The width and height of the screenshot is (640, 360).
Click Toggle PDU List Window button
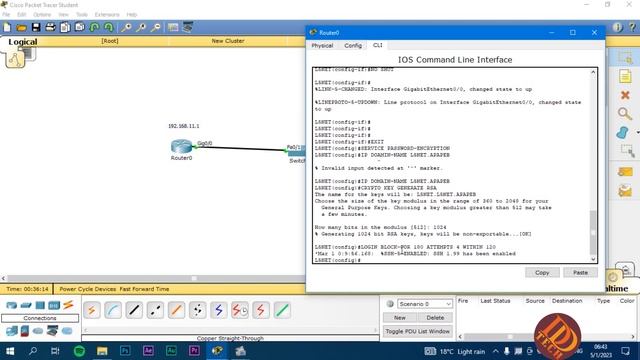(x=418, y=331)
